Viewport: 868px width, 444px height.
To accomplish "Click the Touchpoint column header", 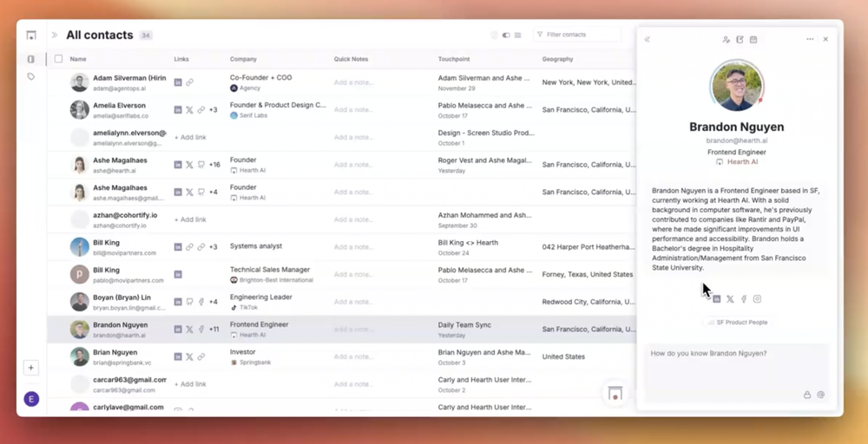I will [x=454, y=59].
